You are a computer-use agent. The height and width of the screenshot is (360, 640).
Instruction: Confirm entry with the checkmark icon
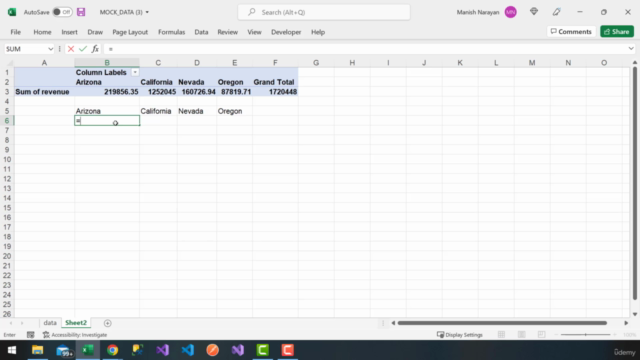(83, 49)
